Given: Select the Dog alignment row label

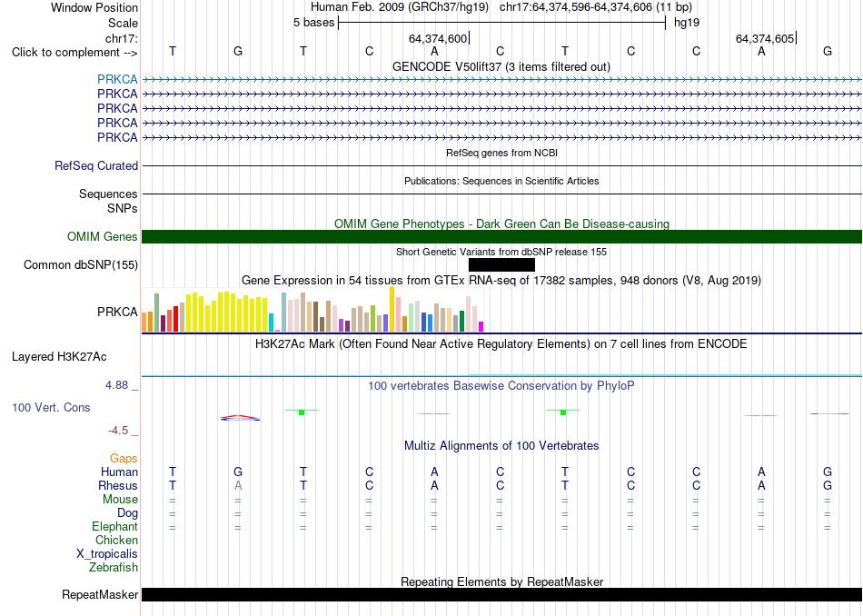Looking at the screenshot, I should point(127,513).
